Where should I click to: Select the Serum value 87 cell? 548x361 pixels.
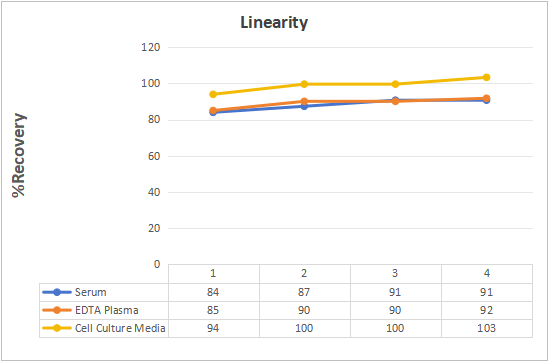[305, 292]
